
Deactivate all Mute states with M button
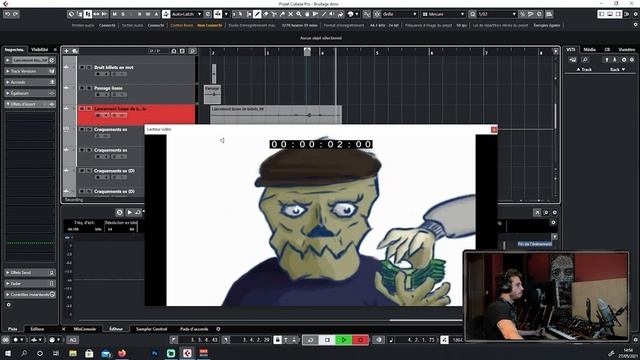coord(114,14)
